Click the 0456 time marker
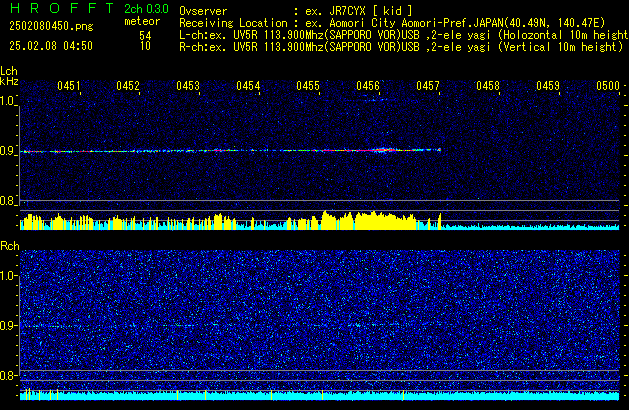Viewport: 629px width, 410px height. [x=368, y=86]
